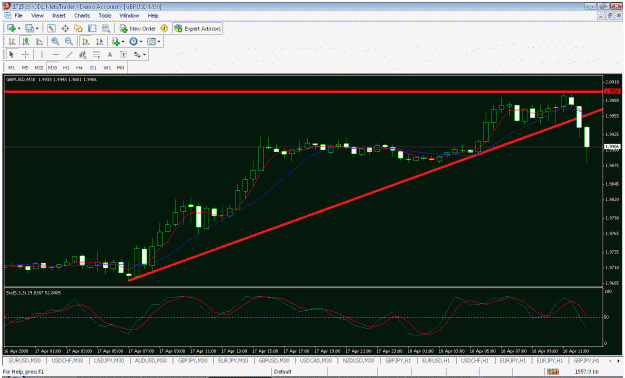Image resolution: width=625 pixels, height=378 pixels.
Task: Expand the Profiles dropdown arrow
Action: (37, 29)
